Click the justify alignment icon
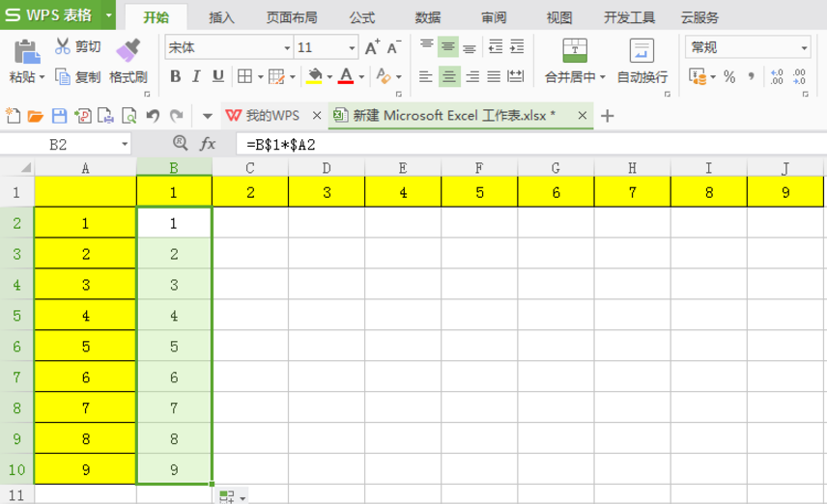This screenshot has width=827, height=504. (494, 76)
